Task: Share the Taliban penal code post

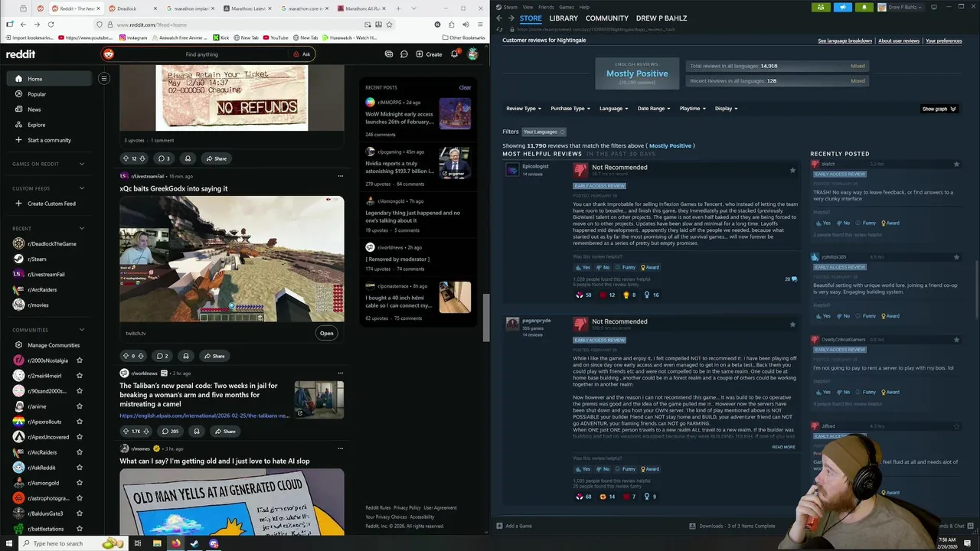Action: click(225, 432)
